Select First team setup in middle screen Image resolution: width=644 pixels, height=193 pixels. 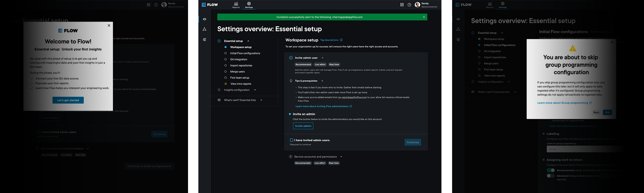(x=240, y=78)
